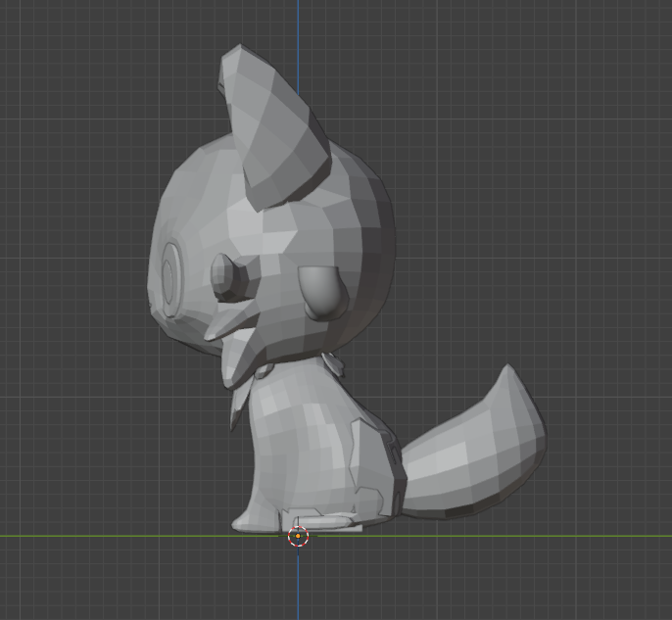This screenshot has width=672, height=620.
Task: Click the 3D cursor at the origin
Action: point(299,536)
